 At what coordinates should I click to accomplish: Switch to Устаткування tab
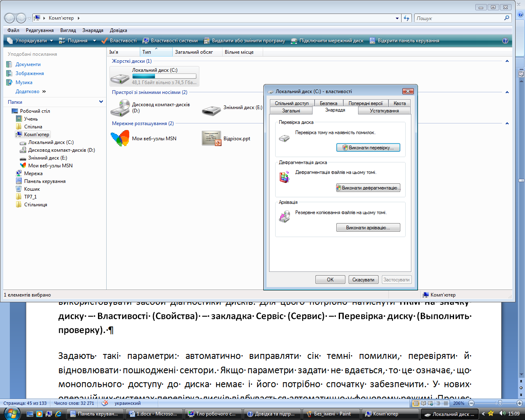click(384, 111)
